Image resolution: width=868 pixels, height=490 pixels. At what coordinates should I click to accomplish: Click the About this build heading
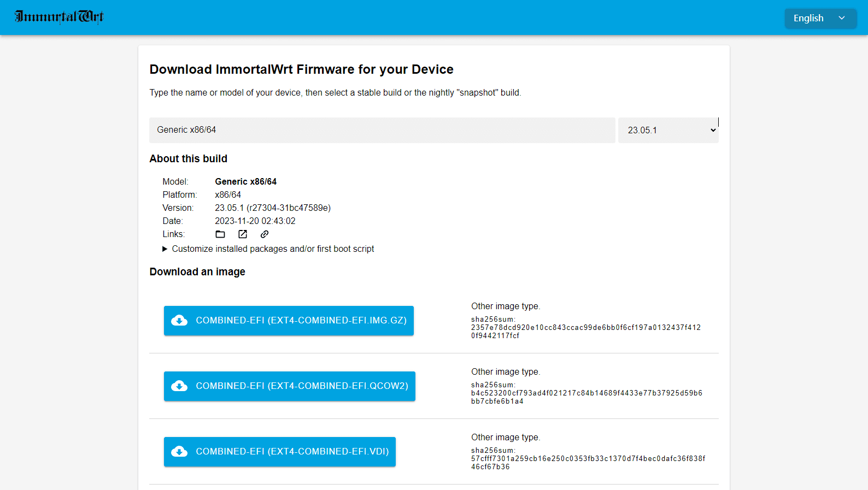click(x=189, y=159)
